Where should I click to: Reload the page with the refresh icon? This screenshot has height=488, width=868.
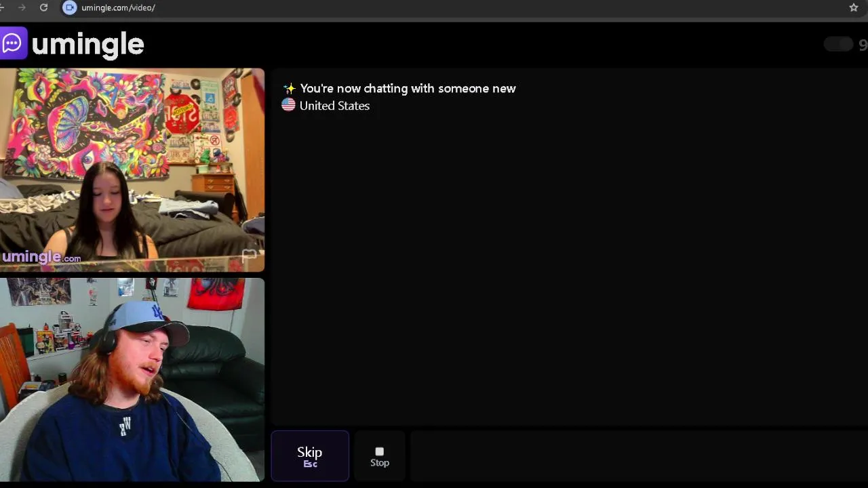coord(43,7)
